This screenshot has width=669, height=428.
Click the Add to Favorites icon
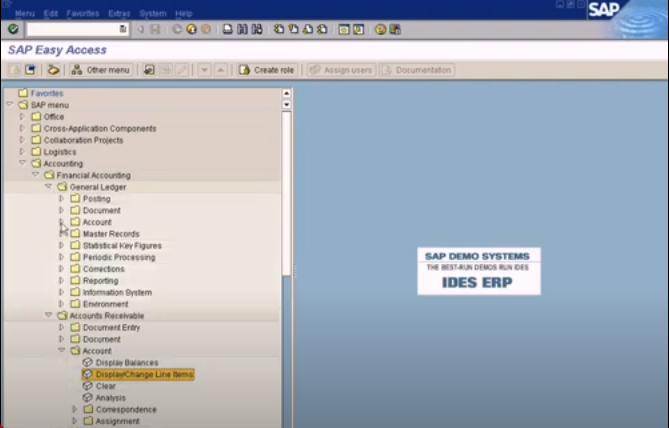pyautogui.click(x=149, y=70)
